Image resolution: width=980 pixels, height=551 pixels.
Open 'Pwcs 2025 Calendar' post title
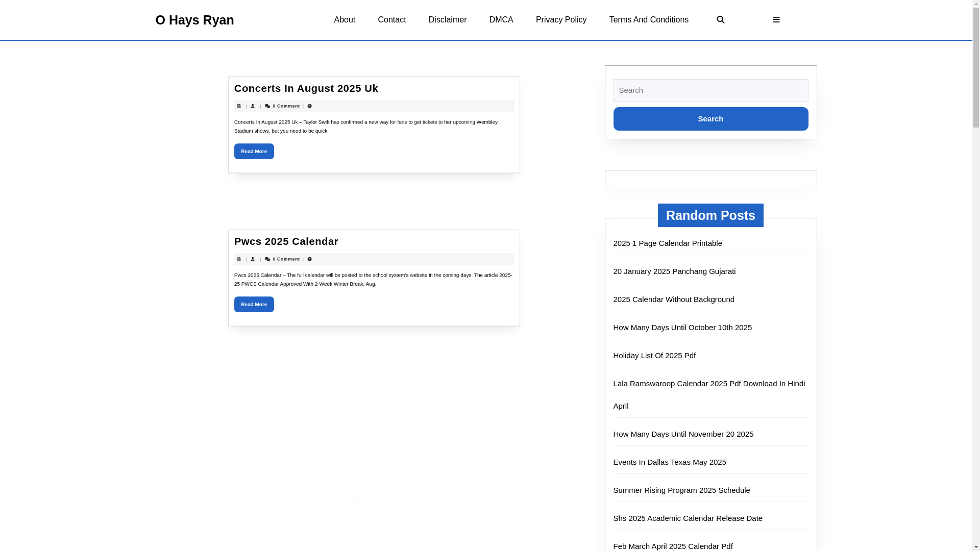pyautogui.click(x=286, y=241)
